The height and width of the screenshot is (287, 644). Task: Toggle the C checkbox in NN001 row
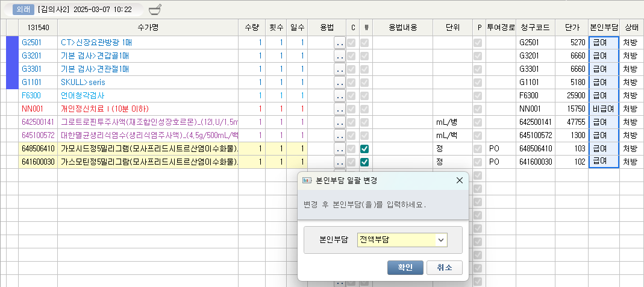[352, 109]
